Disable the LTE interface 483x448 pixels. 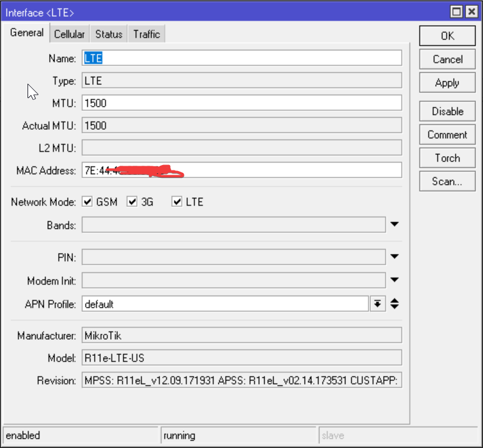pos(447,111)
